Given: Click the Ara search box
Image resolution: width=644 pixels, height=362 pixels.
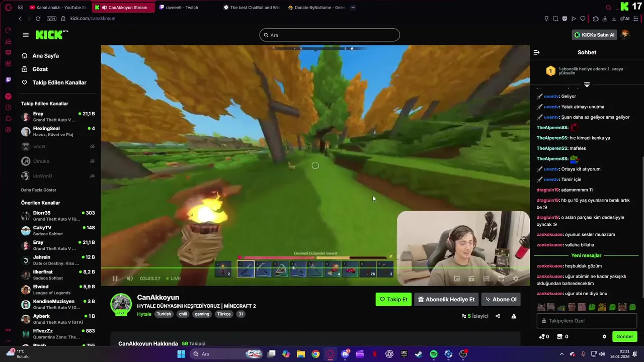Looking at the screenshot, I should click(x=330, y=35).
